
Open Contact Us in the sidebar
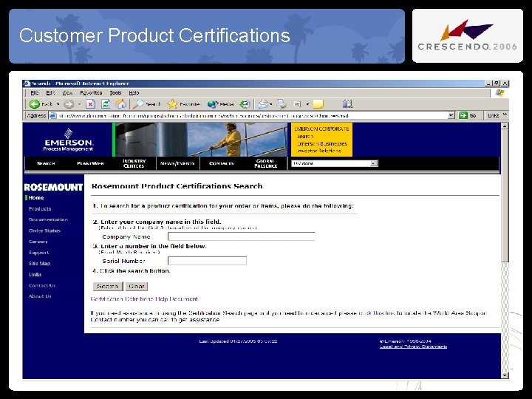tap(42, 285)
